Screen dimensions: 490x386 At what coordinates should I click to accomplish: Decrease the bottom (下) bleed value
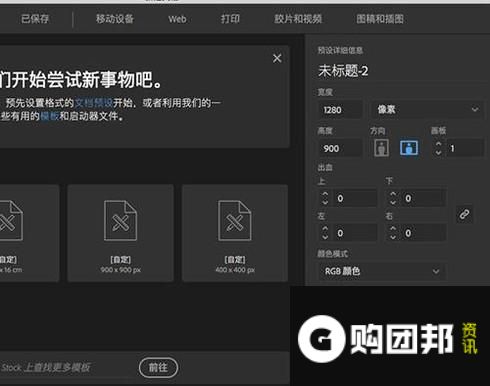pyautogui.click(x=393, y=202)
